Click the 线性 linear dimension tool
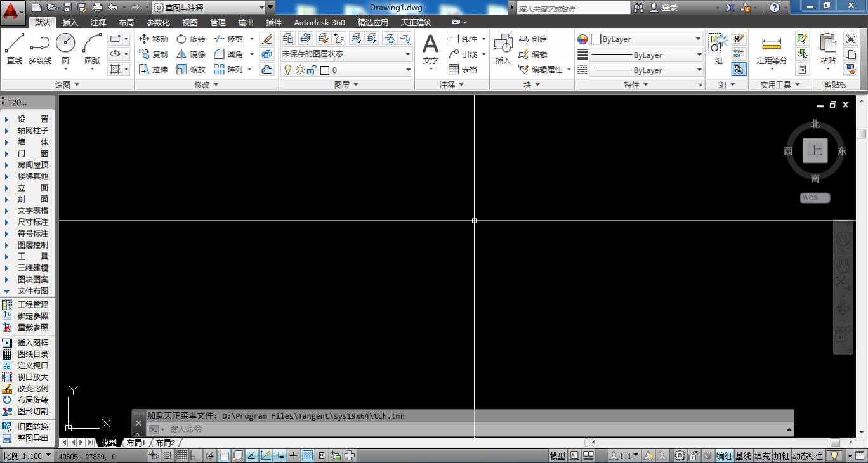The width and height of the screenshot is (868, 463). click(x=463, y=39)
